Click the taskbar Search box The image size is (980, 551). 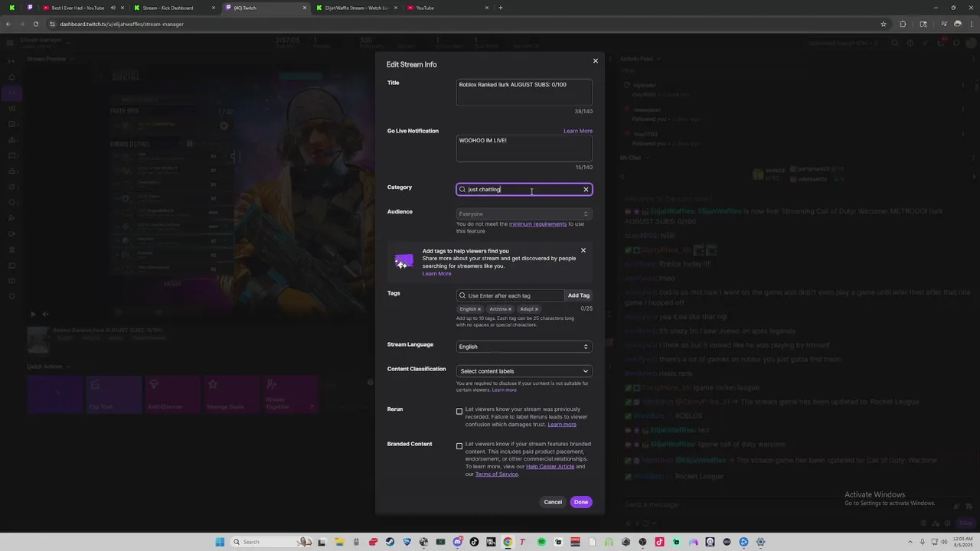(x=270, y=542)
